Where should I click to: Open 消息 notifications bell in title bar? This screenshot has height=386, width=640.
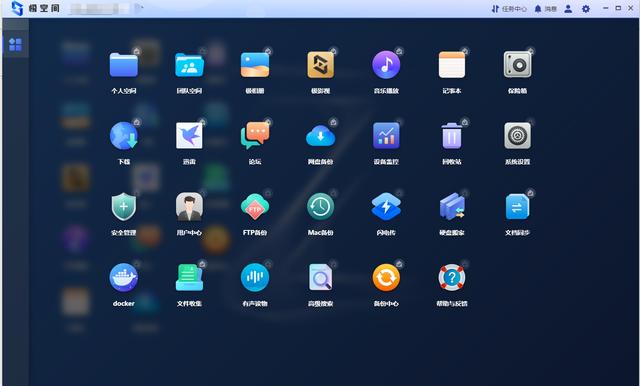(x=545, y=9)
